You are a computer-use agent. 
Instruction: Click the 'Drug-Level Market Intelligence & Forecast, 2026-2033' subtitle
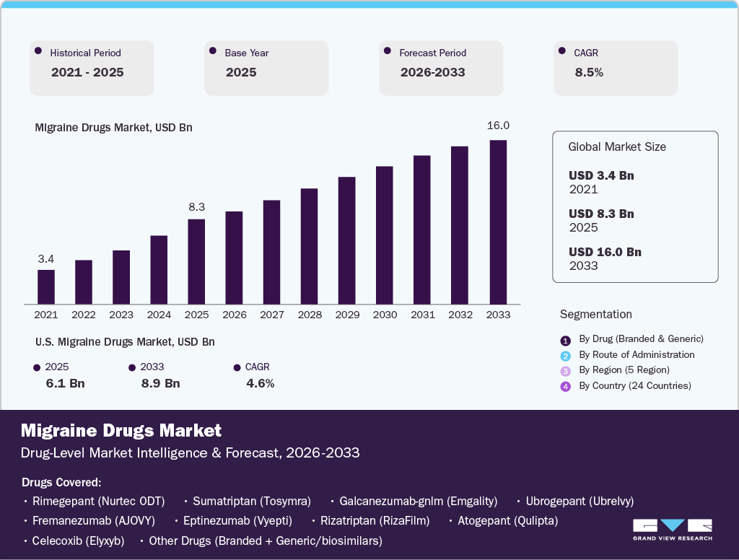point(191,453)
